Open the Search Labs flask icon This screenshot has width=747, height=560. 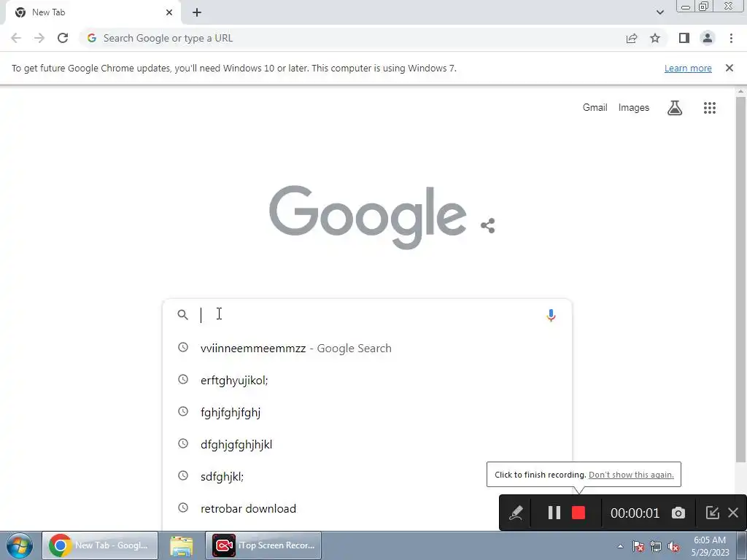coord(675,108)
